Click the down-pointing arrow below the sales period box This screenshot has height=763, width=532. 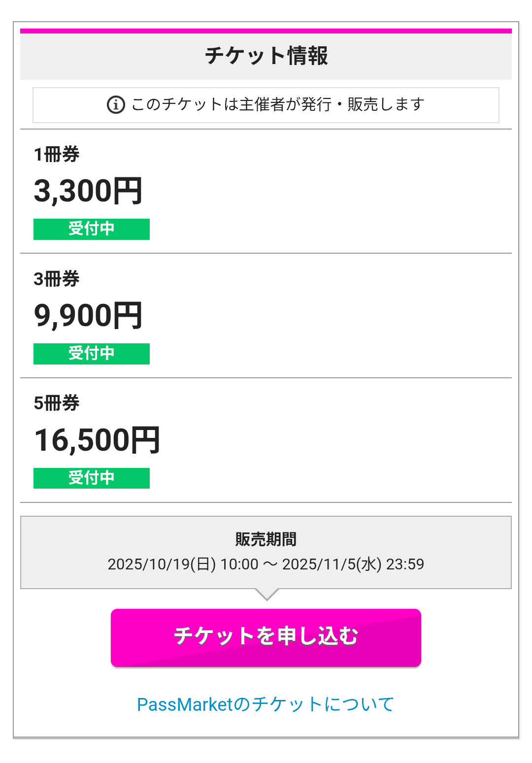(266, 594)
